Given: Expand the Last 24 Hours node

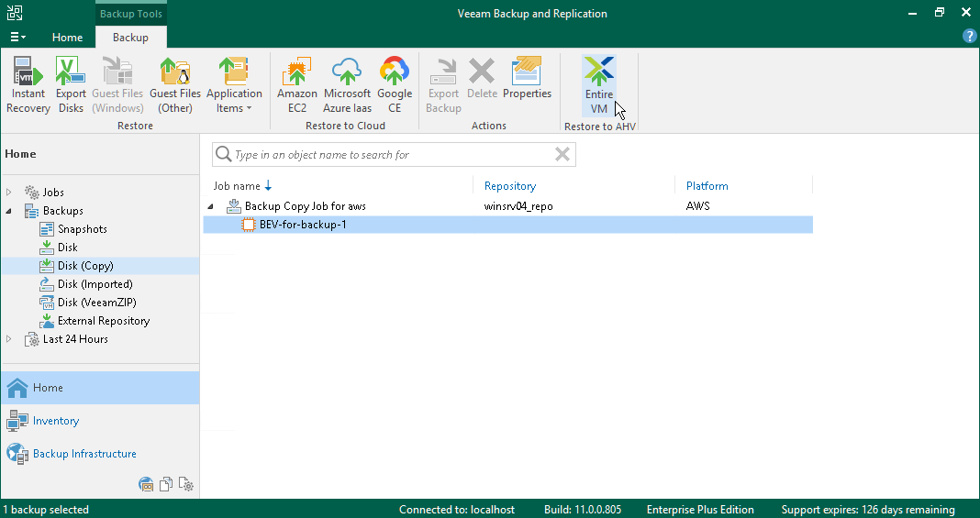Looking at the screenshot, I should [9, 339].
